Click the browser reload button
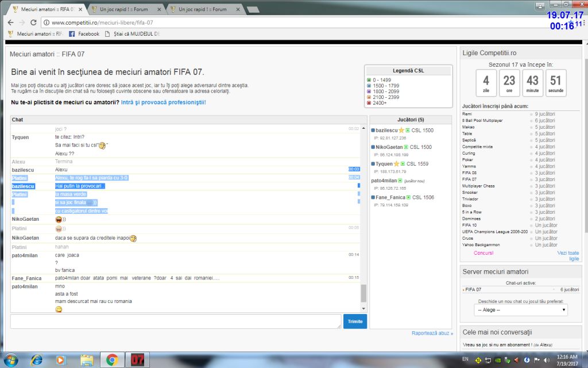 34,22
